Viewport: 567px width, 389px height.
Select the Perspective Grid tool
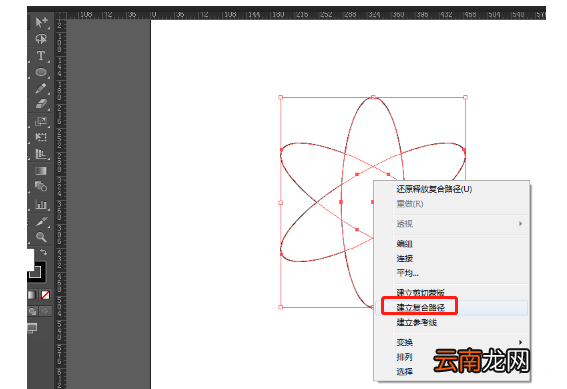coord(41,154)
